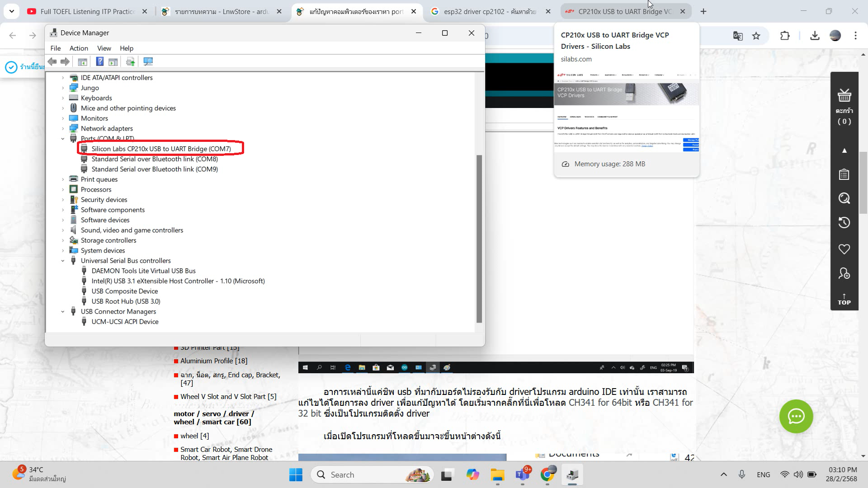
Task: Click the Copilot icon in taskbar
Action: click(472, 474)
